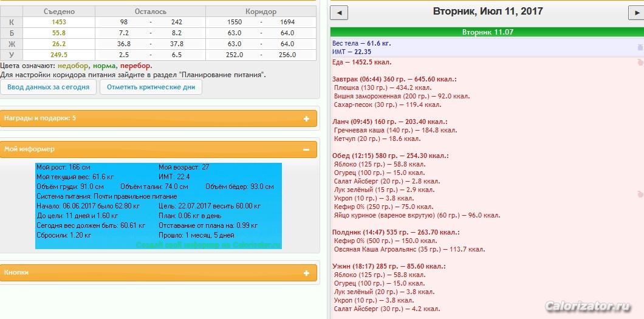
Task: Click small icon right of Обед entries
Action: point(640,194)
